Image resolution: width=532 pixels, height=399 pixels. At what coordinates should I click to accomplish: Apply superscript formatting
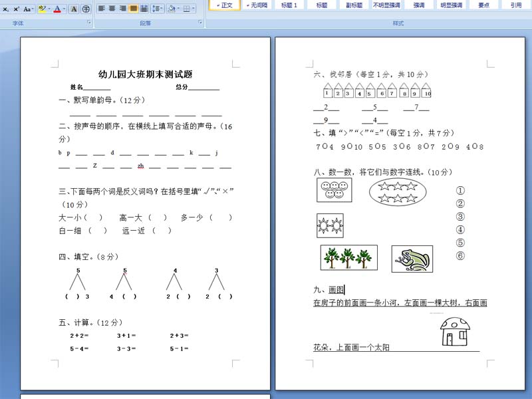(x=16, y=9)
